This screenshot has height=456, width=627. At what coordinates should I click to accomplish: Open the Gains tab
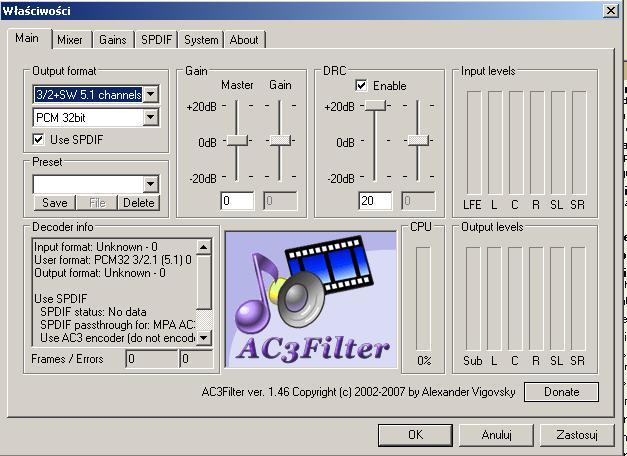113,40
